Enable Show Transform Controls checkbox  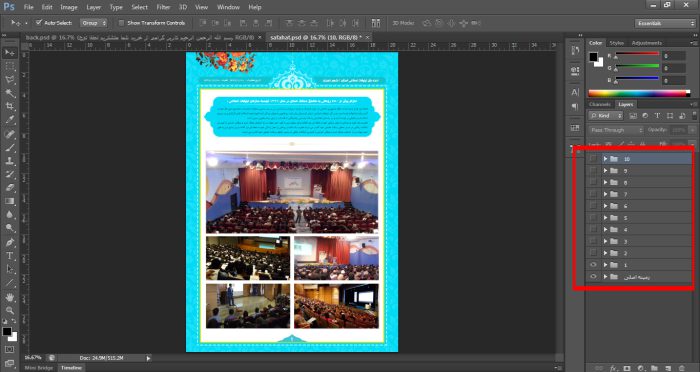point(121,23)
